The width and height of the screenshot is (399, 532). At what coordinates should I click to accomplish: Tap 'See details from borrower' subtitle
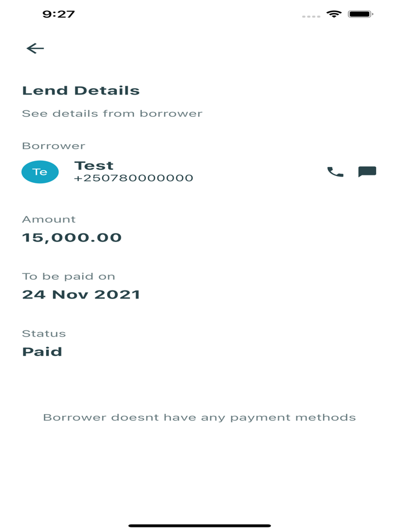coord(112,113)
